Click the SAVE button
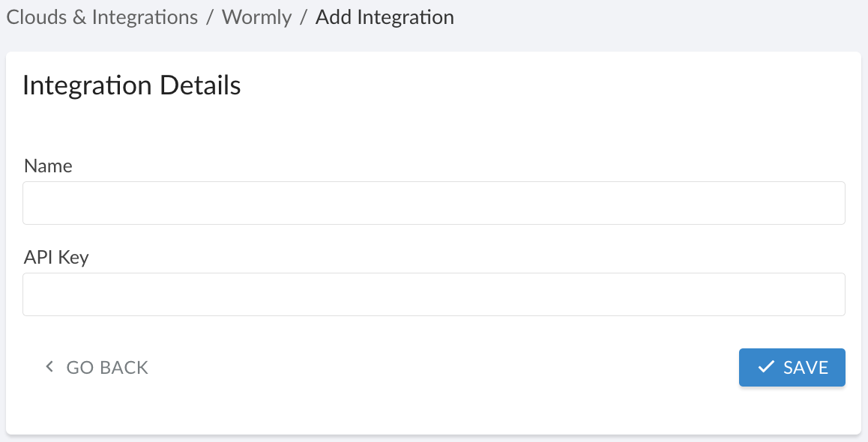868x442 pixels. (x=792, y=367)
